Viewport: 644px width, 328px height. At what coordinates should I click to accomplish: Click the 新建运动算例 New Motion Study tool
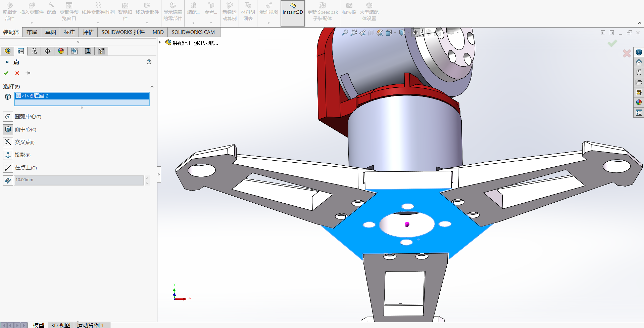coord(230,12)
